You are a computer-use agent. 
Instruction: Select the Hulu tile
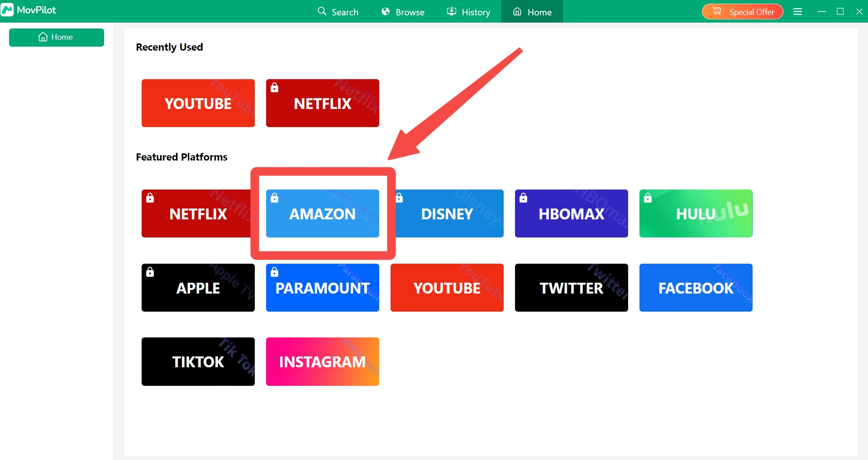click(x=696, y=213)
